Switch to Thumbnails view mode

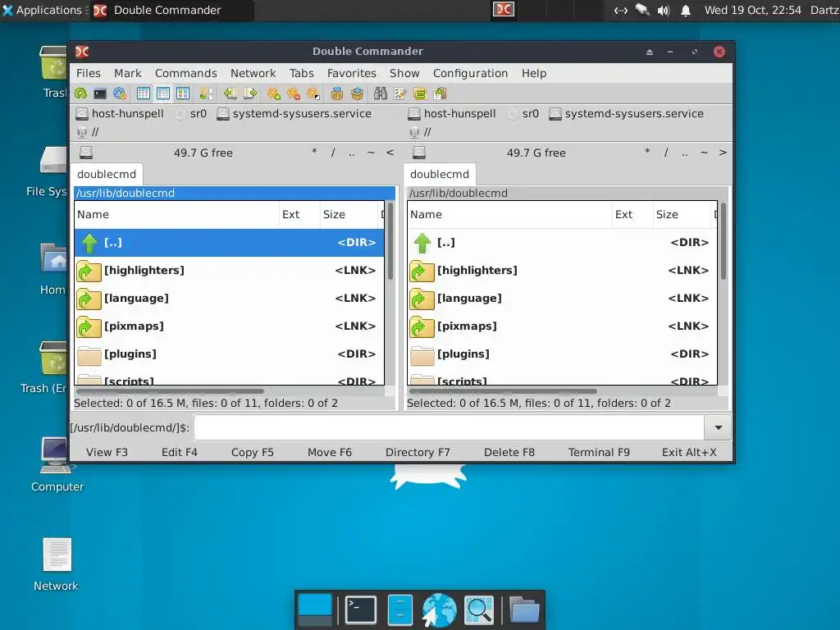(x=183, y=94)
